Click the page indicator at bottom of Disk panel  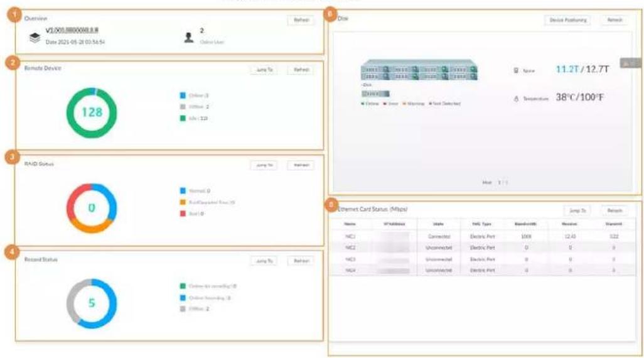tap(495, 182)
